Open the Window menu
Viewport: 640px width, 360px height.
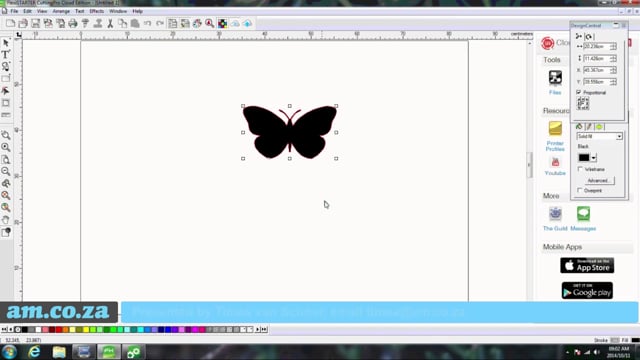(118, 11)
